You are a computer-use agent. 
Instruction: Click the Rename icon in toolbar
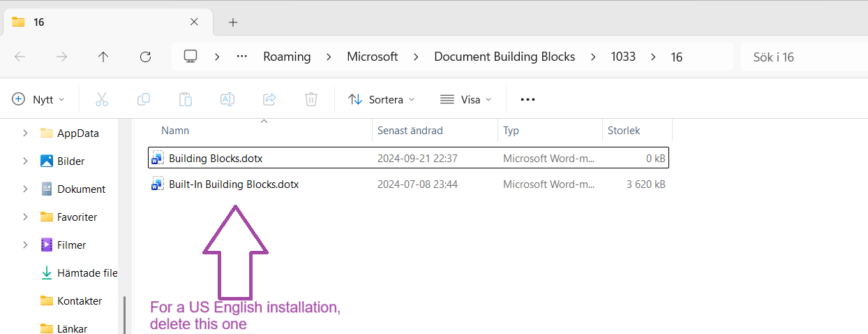click(x=227, y=99)
